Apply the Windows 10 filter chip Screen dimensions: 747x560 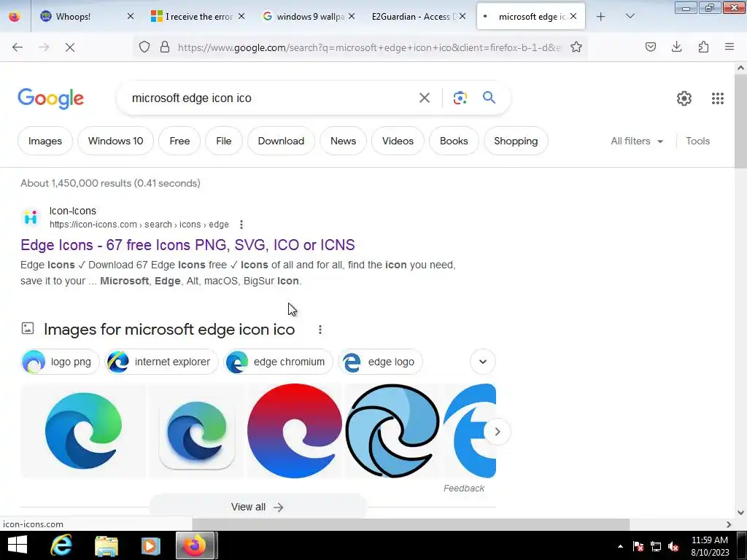point(116,141)
